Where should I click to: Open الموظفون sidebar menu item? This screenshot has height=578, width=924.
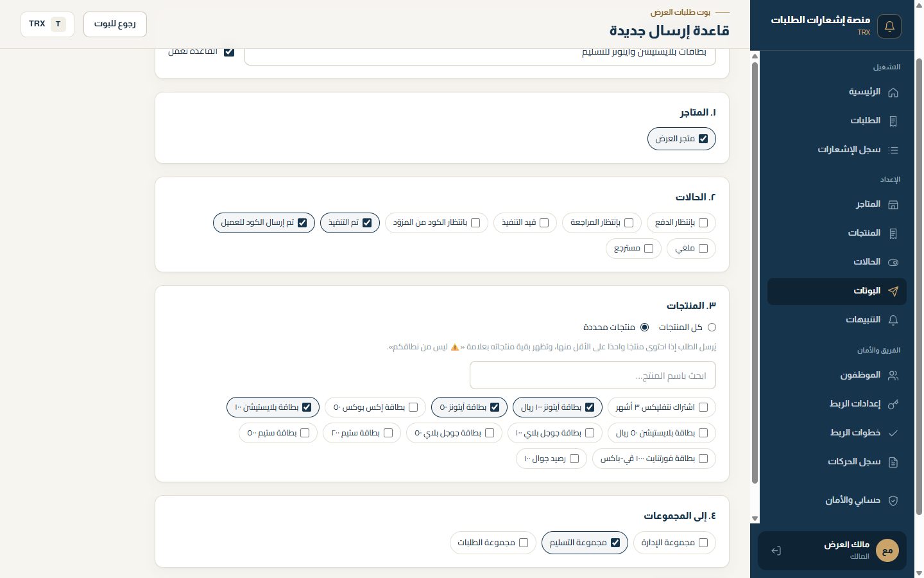pyautogui.click(x=837, y=376)
